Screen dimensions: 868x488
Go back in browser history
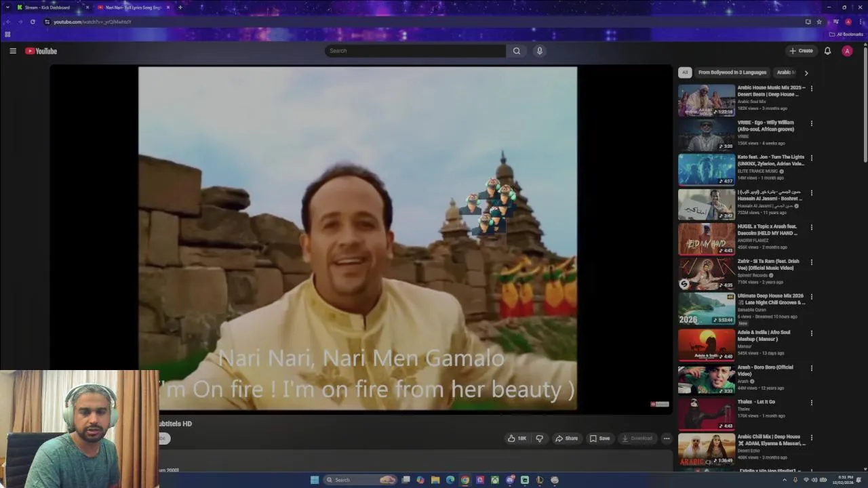pos(8,22)
